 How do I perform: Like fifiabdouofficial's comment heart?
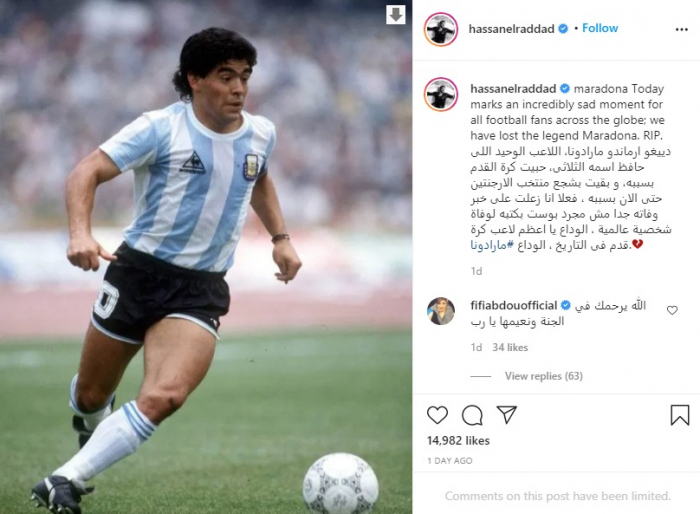tap(672, 310)
